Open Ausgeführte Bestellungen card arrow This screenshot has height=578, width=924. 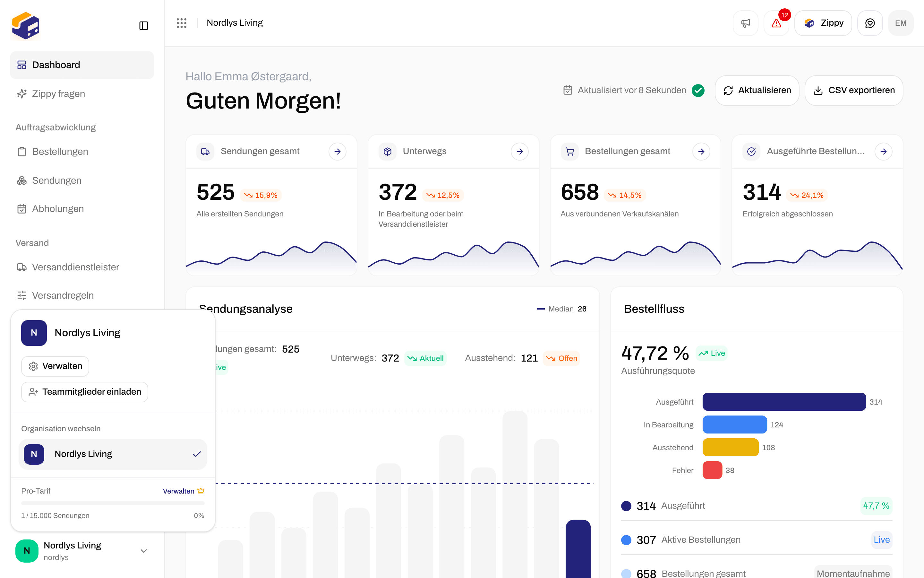[884, 151]
